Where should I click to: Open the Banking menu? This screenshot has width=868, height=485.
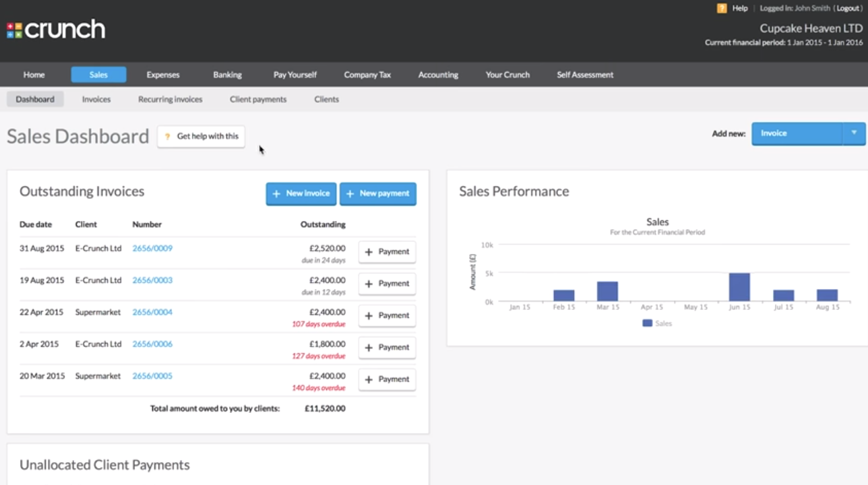coord(227,75)
